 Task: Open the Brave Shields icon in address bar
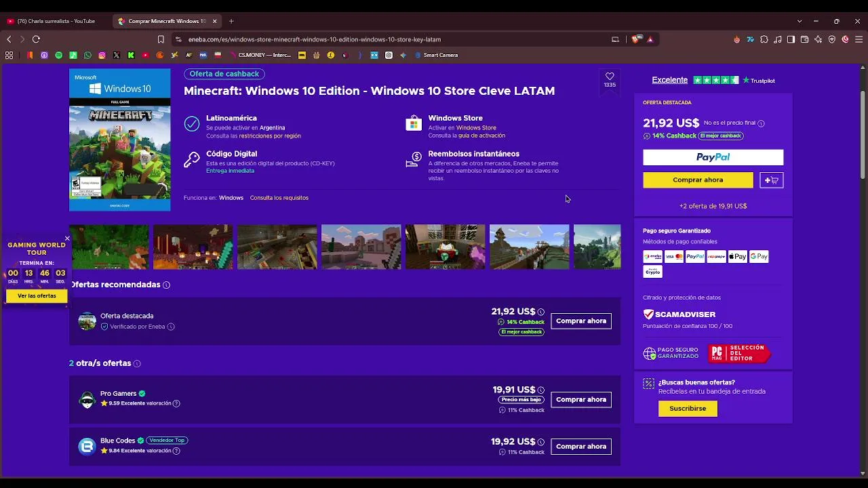[635, 39]
